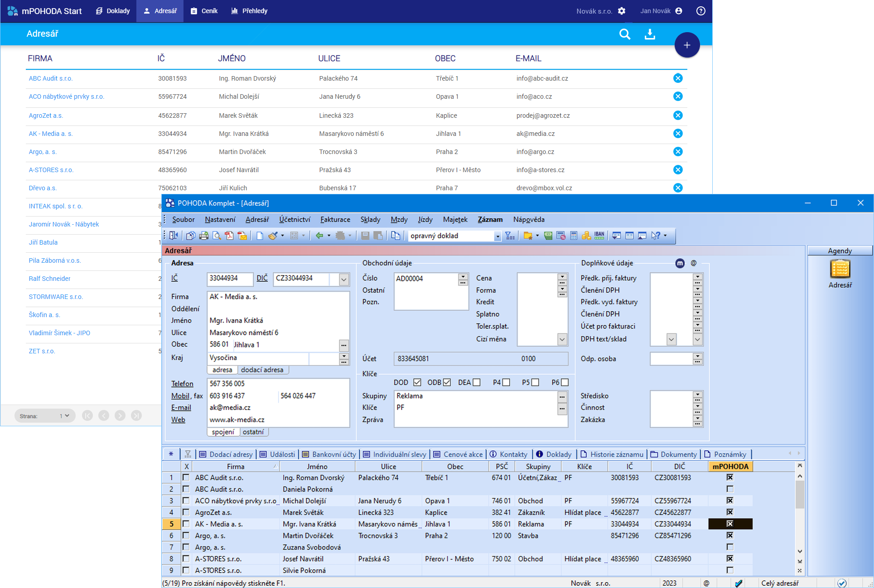Delete Dřevo a.s. row with blue X icon
Screen dimensions: 874x588
[x=678, y=188]
